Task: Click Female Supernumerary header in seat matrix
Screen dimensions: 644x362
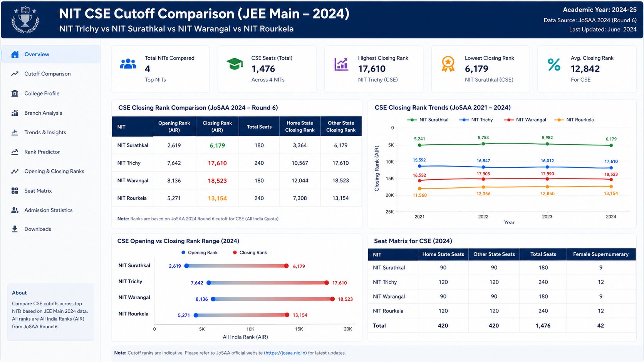Action: coord(601,254)
